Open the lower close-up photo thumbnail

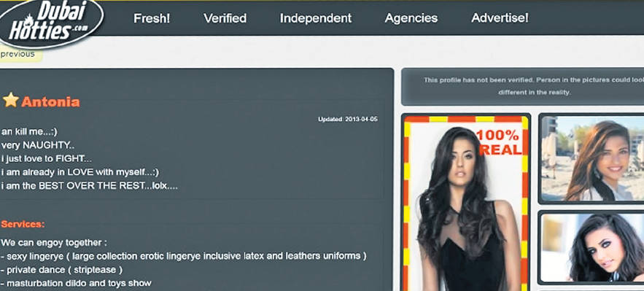click(591, 247)
